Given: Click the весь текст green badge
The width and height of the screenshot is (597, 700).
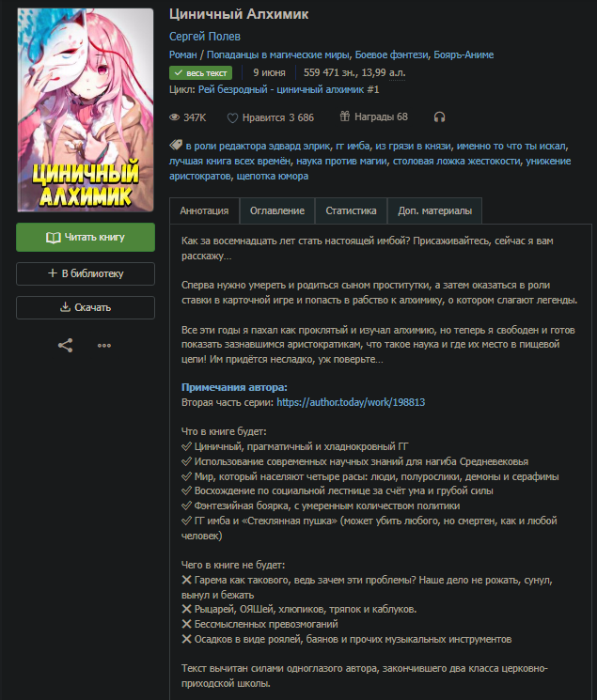Looking at the screenshot, I should pos(200,72).
